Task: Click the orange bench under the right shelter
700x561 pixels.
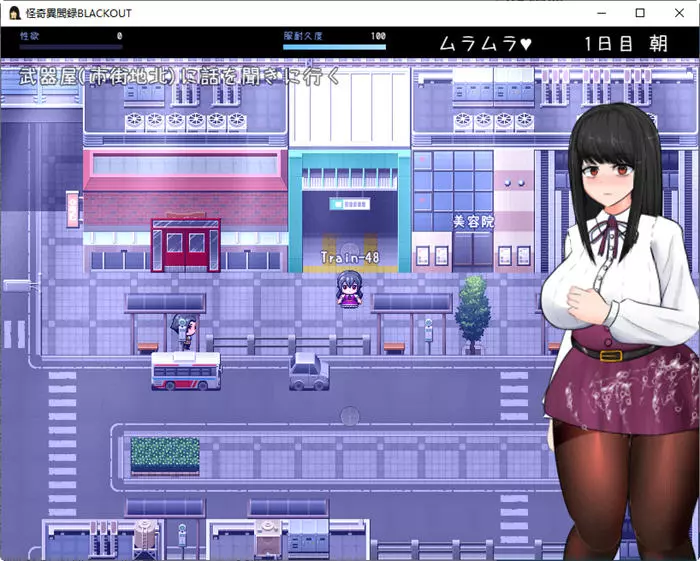Action: [394, 348]
